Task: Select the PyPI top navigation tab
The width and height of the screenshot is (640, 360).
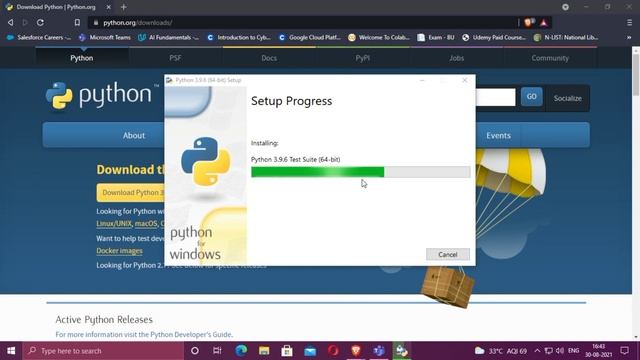Action: 362,58
